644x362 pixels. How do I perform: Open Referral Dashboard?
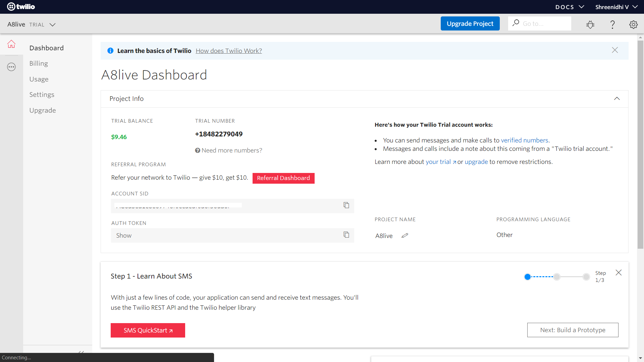283,178
